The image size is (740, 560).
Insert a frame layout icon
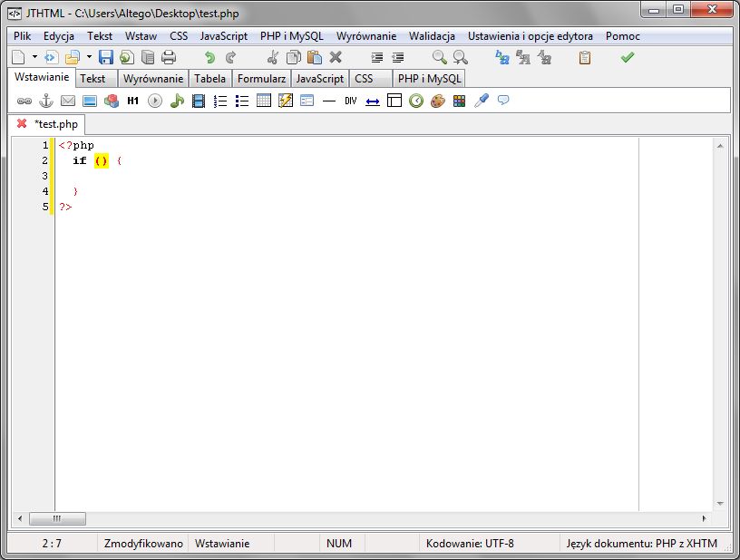click(394, 101)
